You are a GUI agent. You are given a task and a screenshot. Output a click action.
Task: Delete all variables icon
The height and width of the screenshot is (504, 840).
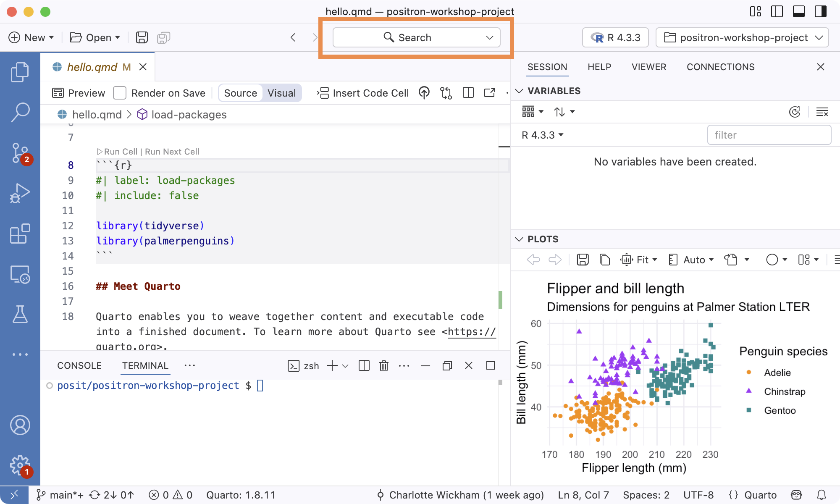822,112
